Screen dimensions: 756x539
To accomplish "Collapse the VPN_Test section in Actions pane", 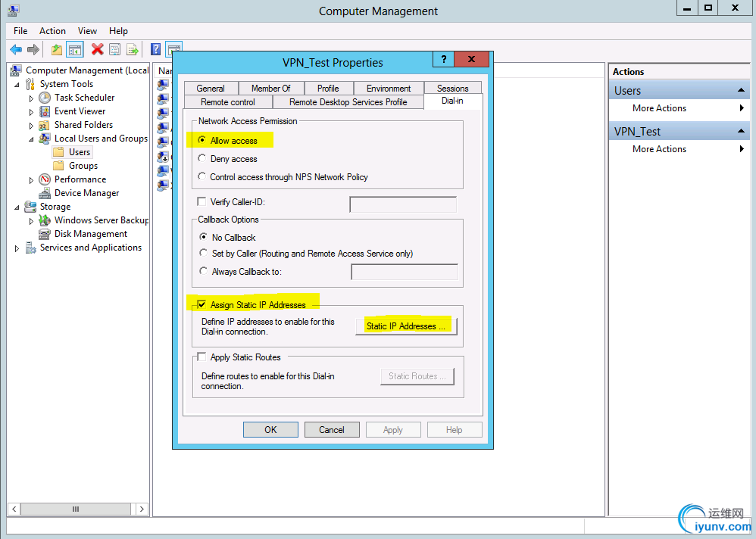I will [741, 132].
